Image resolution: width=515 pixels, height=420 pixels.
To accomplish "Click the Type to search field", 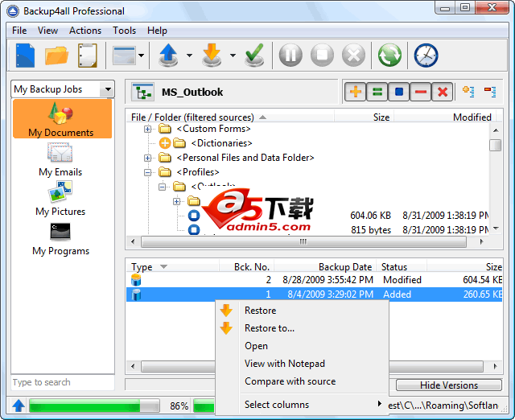I will [x=63, y=382].
